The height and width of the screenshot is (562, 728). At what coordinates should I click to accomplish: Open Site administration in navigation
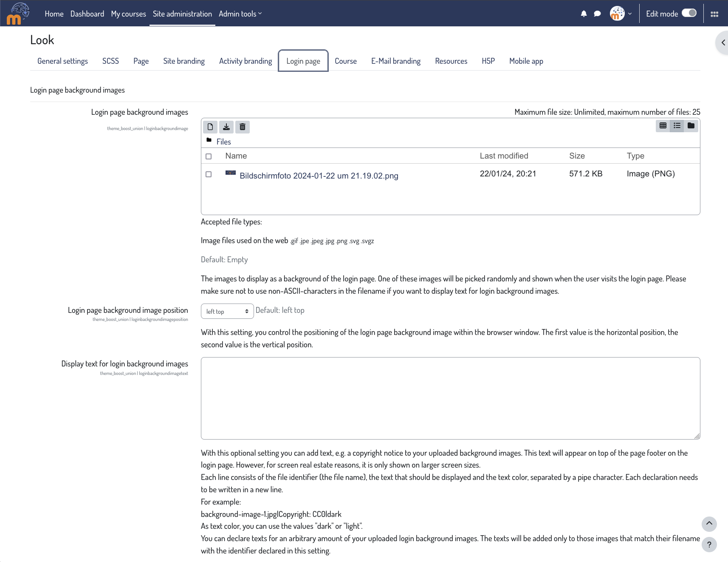[x=182, y=14]
